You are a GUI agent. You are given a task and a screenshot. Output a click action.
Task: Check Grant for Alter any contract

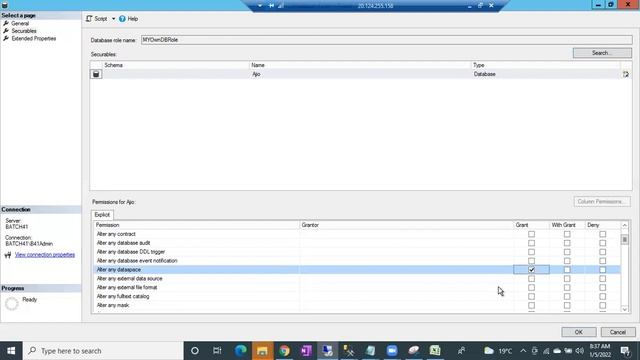tap(531, 234)
